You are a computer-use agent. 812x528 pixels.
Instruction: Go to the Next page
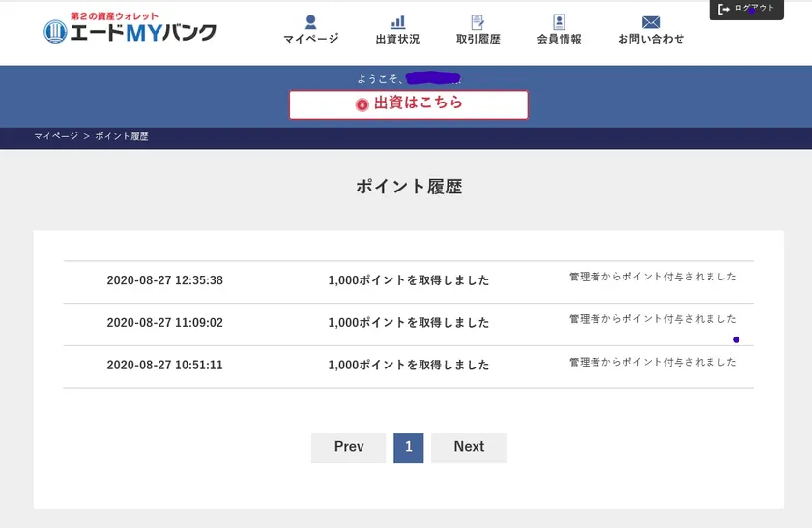point(469,447)
